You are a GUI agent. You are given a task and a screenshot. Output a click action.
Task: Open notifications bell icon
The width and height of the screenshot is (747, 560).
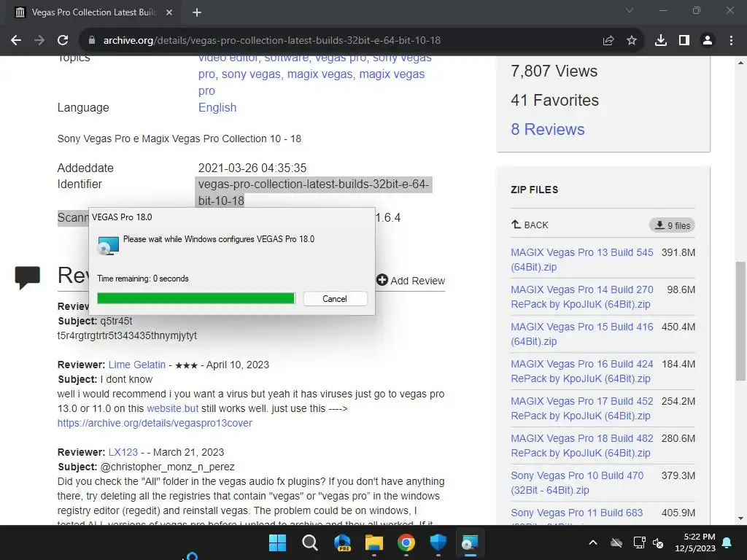point(727,542)
